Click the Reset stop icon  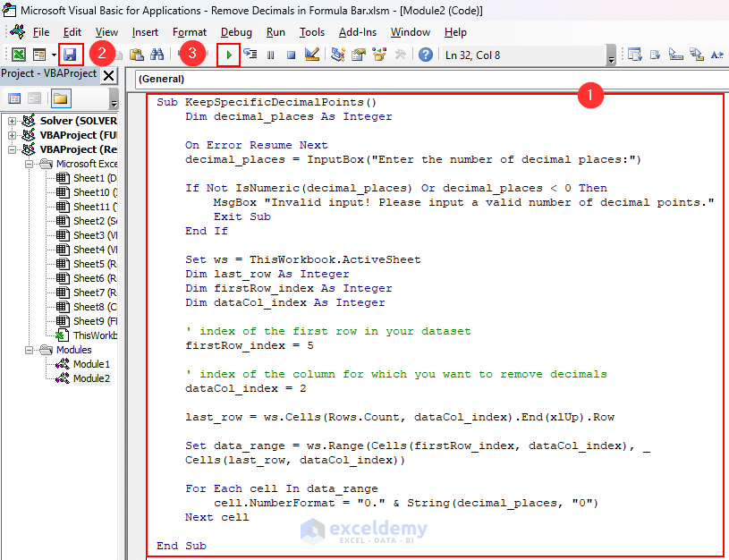point(291,55)
